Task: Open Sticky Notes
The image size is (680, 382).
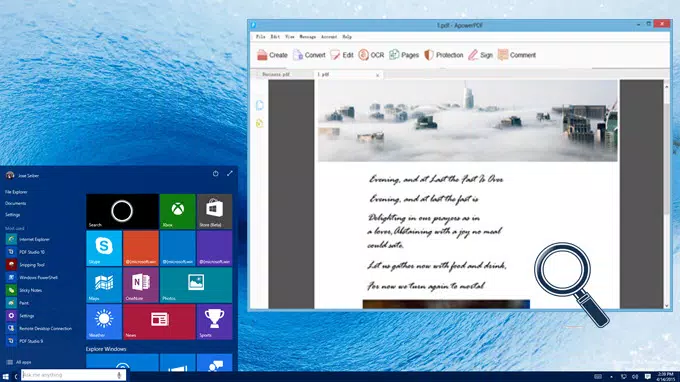Action: 24,291
